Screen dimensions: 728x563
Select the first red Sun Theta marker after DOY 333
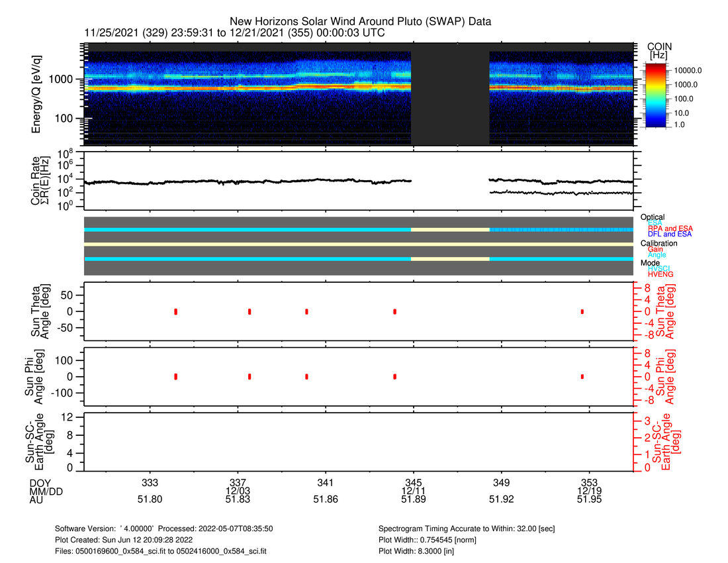coord(176,311)
